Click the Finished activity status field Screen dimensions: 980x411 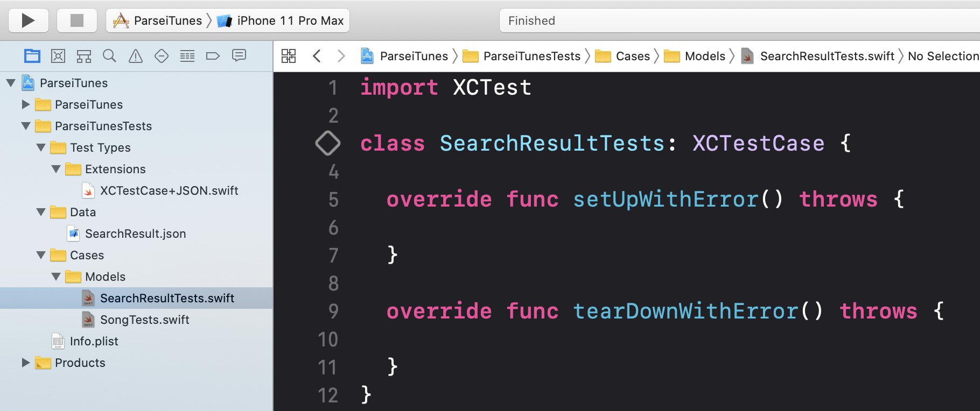point(739,20)
